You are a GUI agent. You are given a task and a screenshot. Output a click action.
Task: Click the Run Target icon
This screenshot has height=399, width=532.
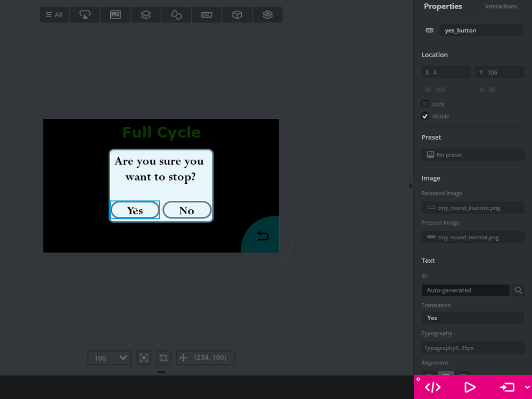pyautogui.click(x=507, y=387)
